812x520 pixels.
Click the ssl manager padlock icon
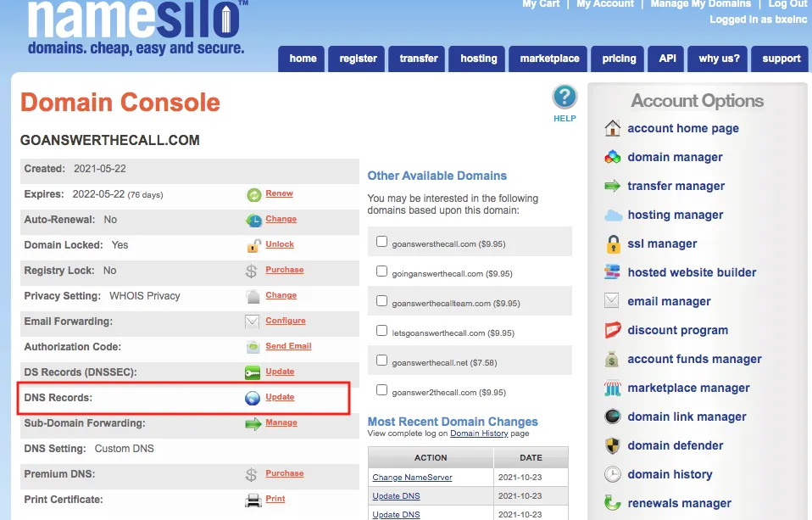[613, 243]
